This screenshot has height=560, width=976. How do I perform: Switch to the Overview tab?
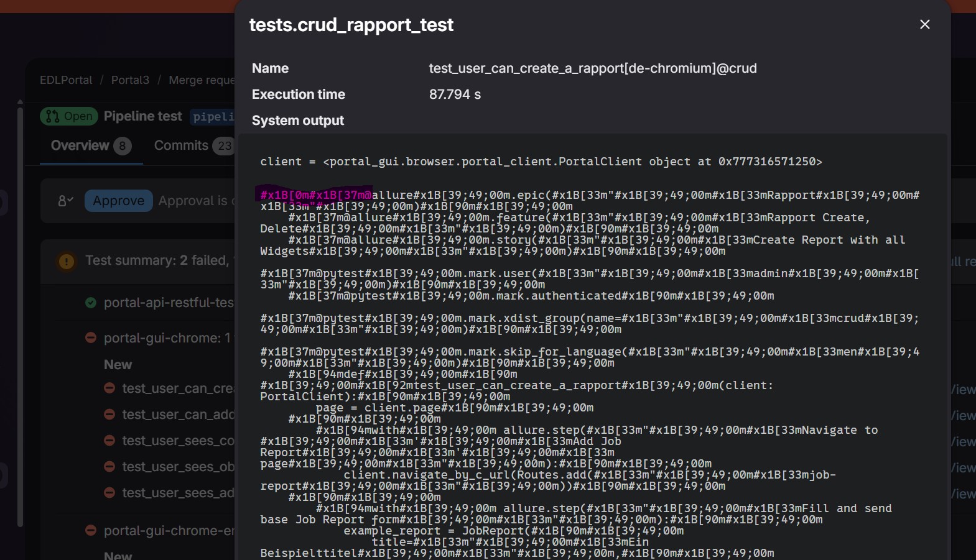(91, 145)
